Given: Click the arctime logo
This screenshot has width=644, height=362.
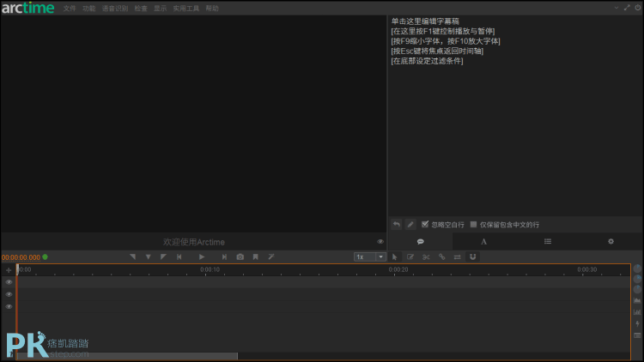Looking at the screenshot, I should pos(28,8).
